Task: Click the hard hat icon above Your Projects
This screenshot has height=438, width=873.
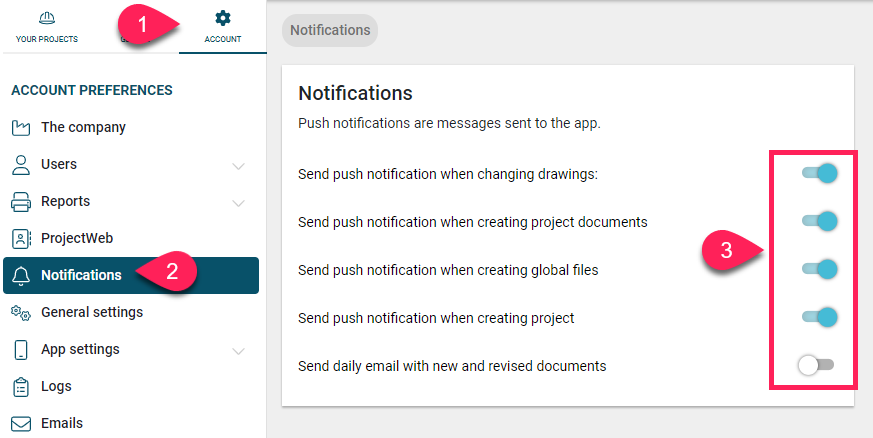Action: pyautogui.click(x=47, y=19)
